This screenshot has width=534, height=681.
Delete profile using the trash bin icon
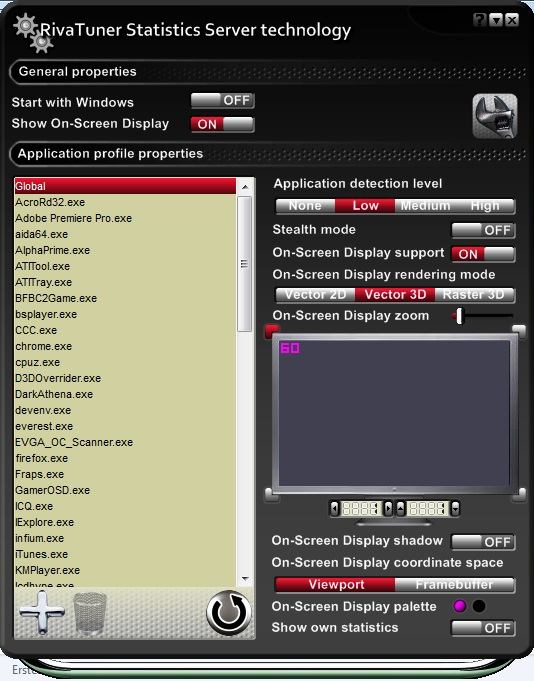(x=90, y=613)
